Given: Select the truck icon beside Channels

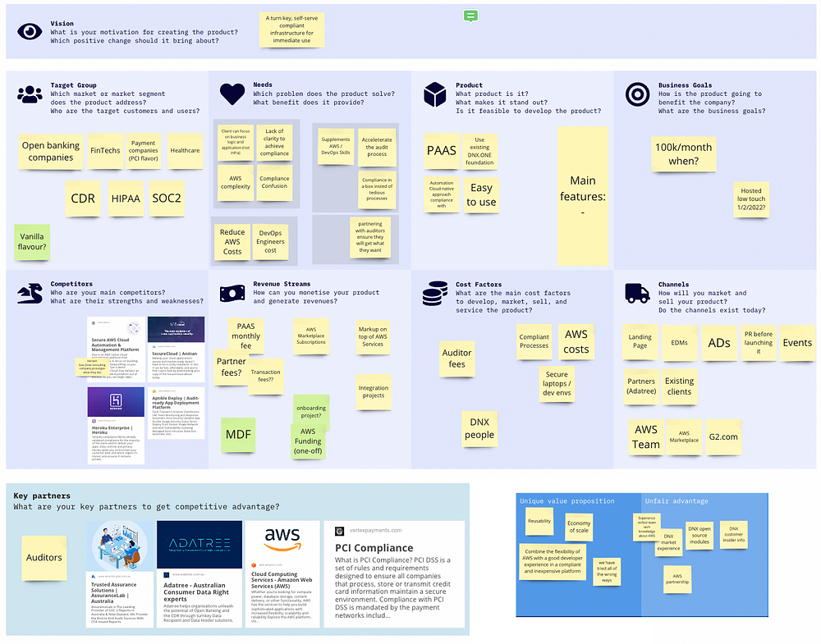Looking at the screenshot, I should [637, 293].
